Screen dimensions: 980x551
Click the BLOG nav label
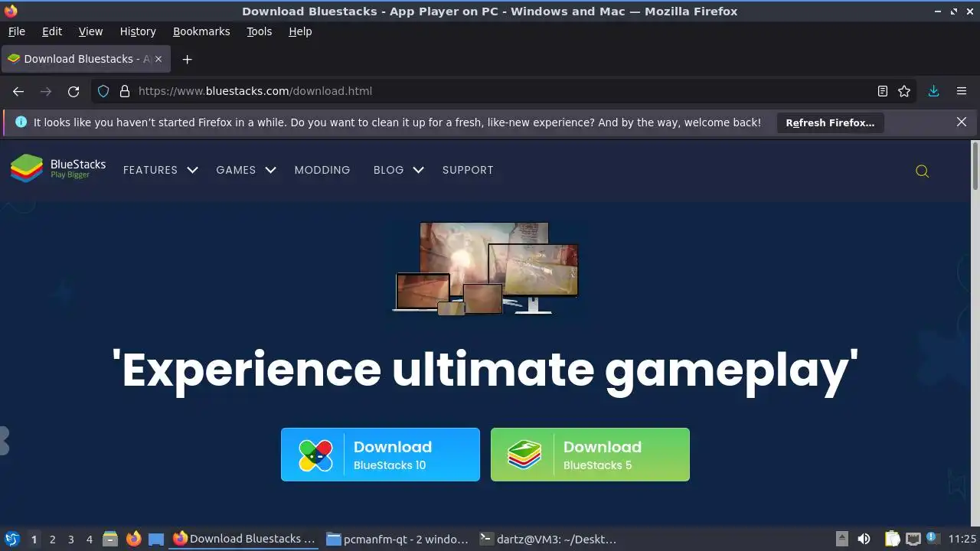[388, 170]
